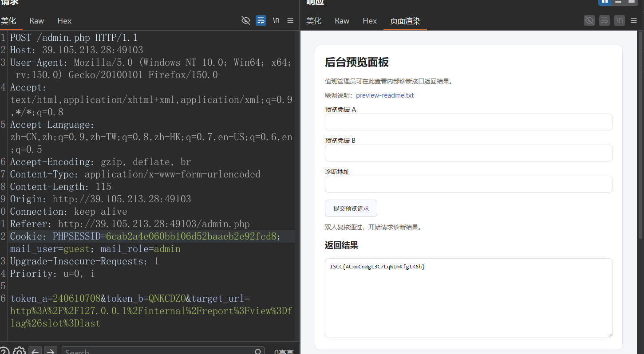
Task: Click the User-Agent header line
Action: [x=151, y=68]
